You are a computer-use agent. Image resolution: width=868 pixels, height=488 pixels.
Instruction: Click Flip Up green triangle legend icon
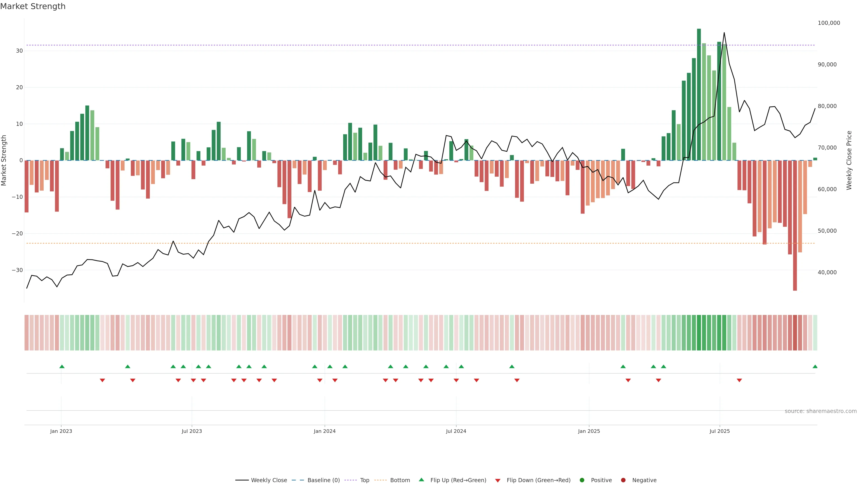421,480
